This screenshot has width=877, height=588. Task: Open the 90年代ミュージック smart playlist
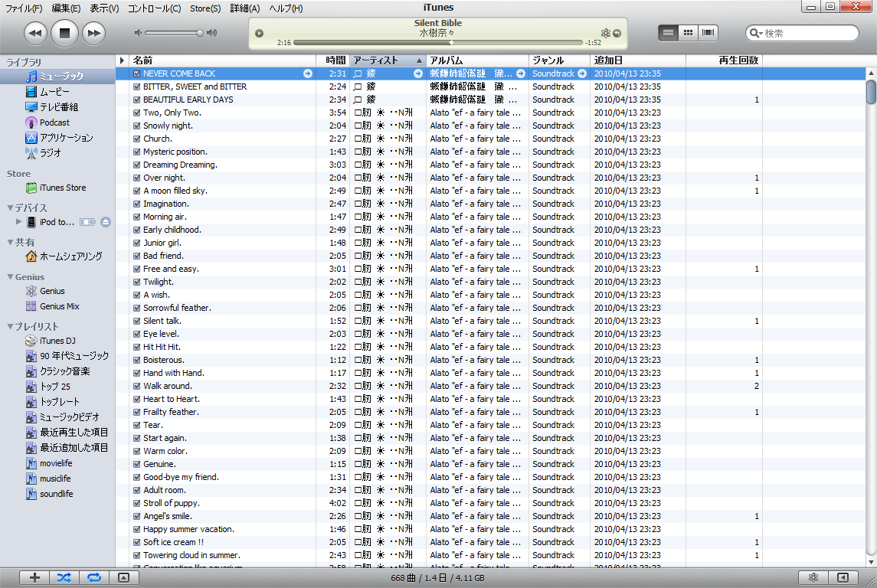tap(74, 356)
